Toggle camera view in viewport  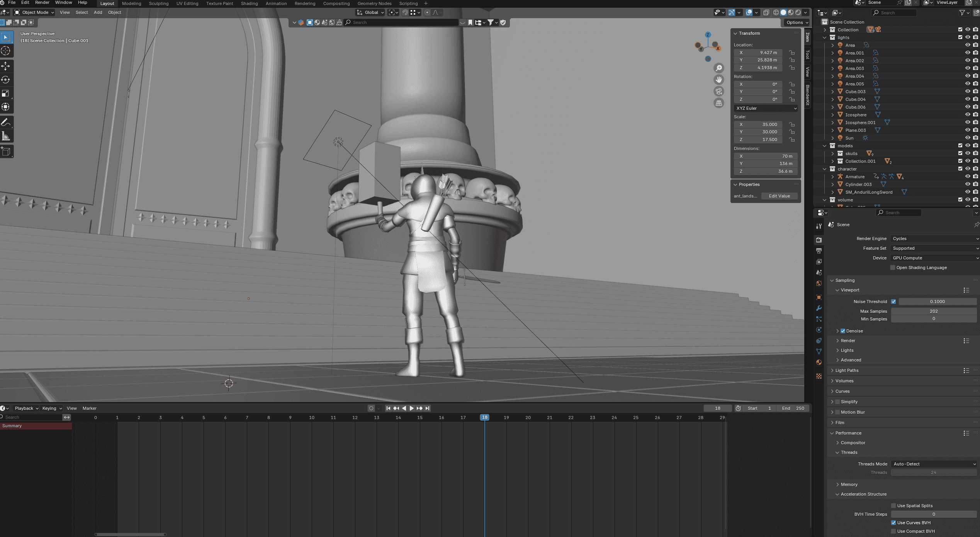[718, 92]
